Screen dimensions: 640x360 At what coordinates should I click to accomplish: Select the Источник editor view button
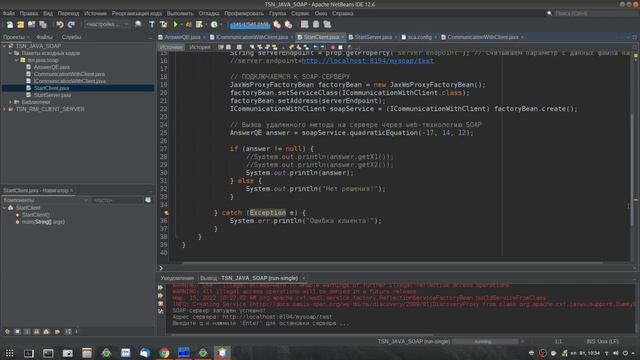171,47
